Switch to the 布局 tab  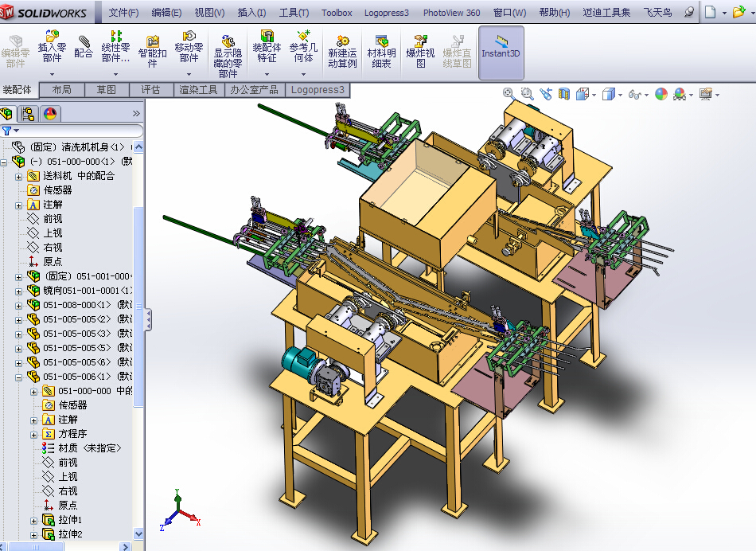62,90
